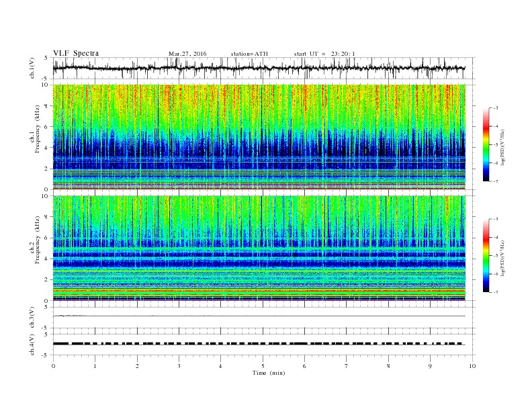This screenshot has height=411, width=532.
Task: Click the 'ch.1(V)' axis label of the top waveform
Action: pos(32,68)
